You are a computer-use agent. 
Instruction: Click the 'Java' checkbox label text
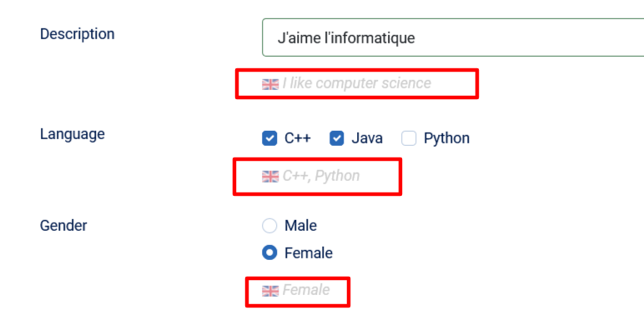coord(367,138)
